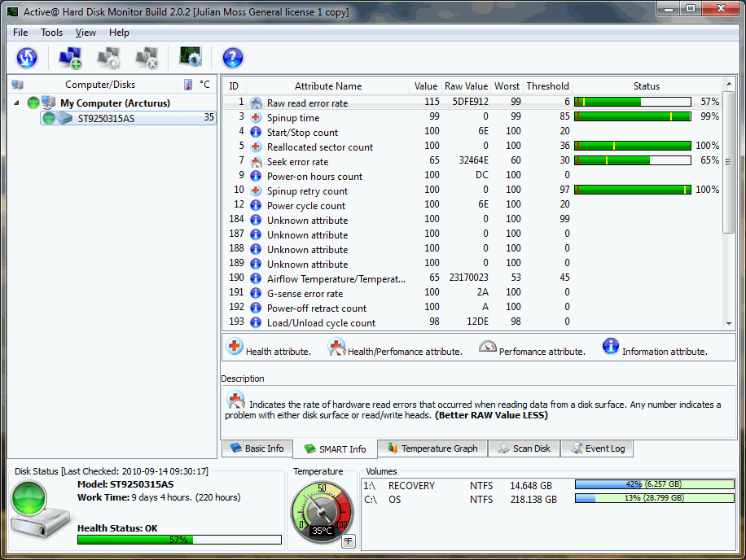Click the blue Refresh toolbar icon
The height and width of the screenshot is (560, 746).
tap(27, 58)
